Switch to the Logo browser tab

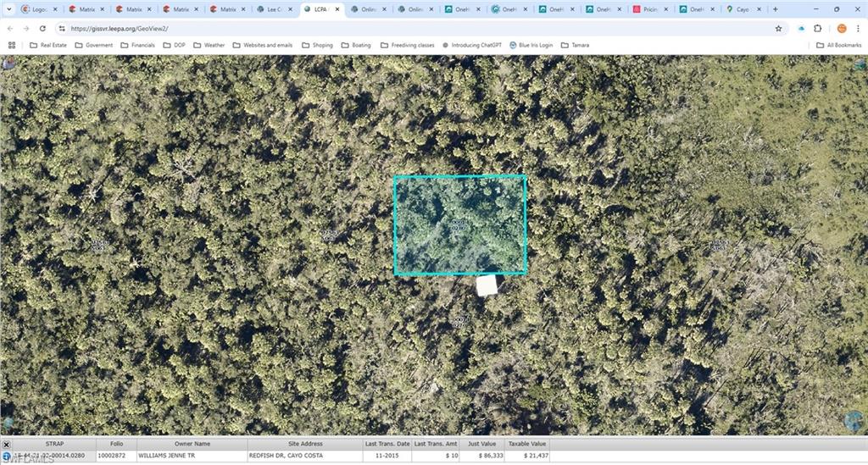tap(39, 9)
